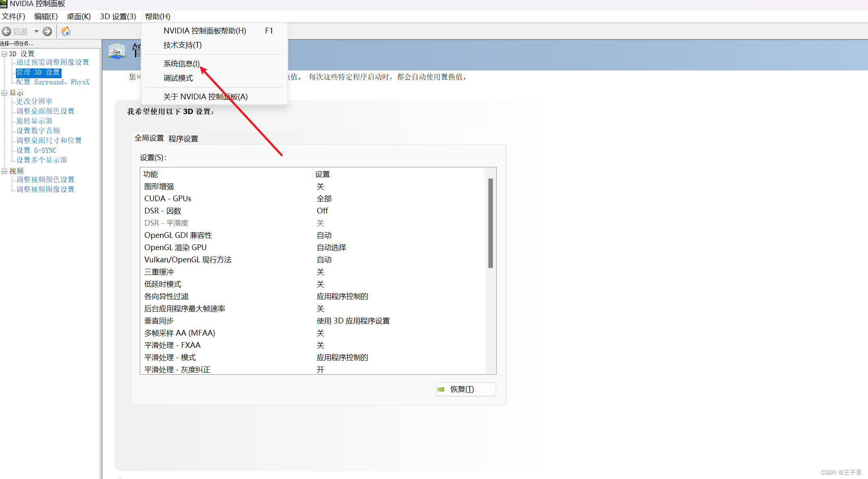
Task: Select the 平滑处理 - 灰度纠正 row
Action: (313, 369)
